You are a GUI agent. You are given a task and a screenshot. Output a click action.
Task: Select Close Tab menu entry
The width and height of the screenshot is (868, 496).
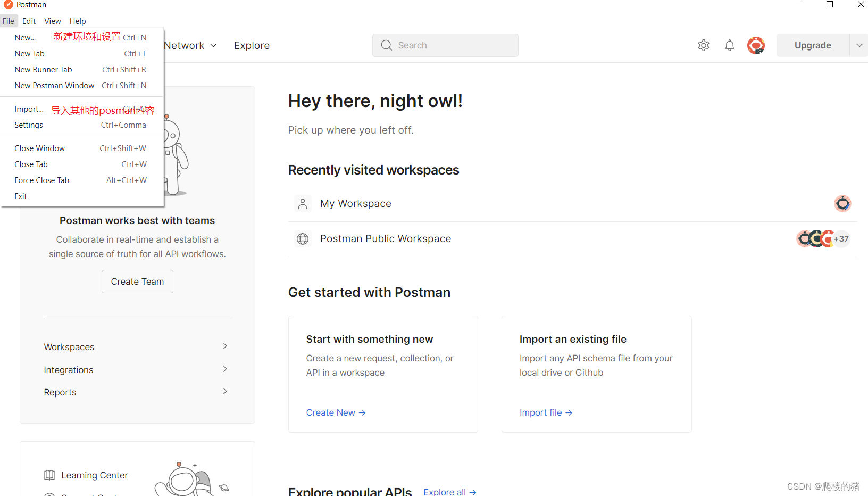tap(81, 164)
